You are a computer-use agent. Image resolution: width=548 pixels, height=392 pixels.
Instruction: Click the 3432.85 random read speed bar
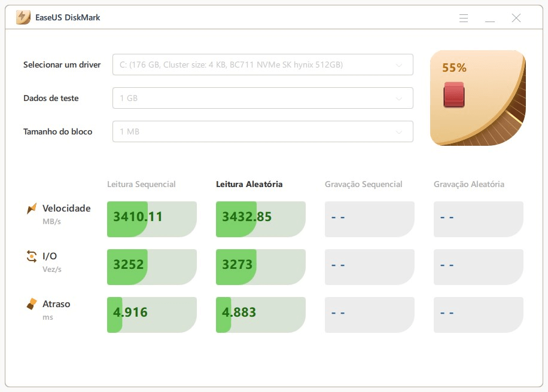click(261, 219)
